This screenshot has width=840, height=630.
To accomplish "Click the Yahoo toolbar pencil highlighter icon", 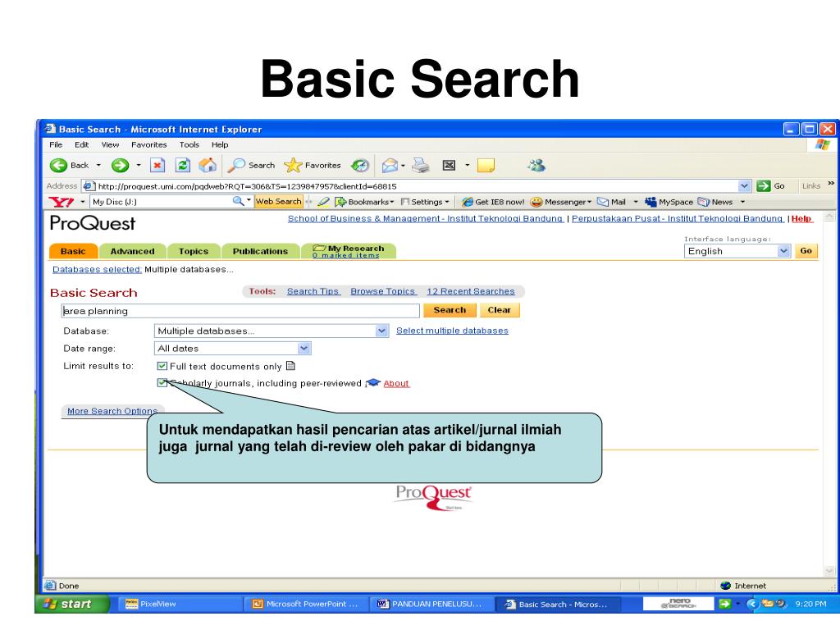I will pos(323,202).
